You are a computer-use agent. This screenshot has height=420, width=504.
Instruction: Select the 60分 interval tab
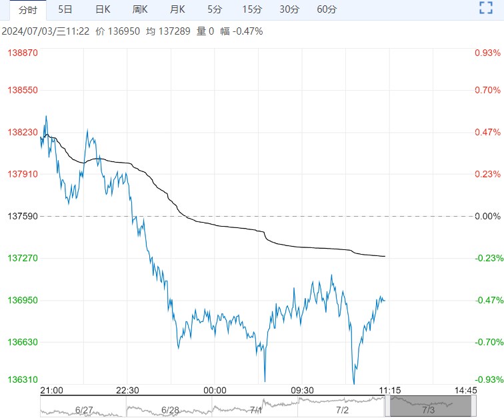click(x=327, y=9)
